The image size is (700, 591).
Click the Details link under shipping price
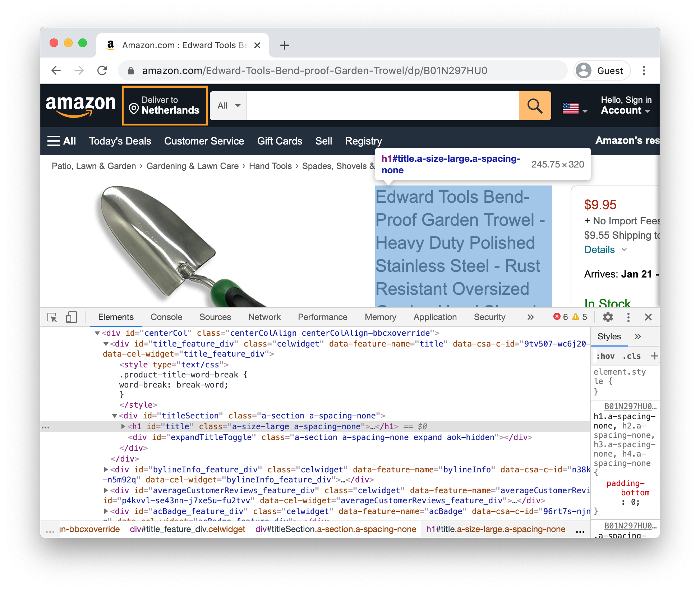pyautogui.click(x=599, y=249)
